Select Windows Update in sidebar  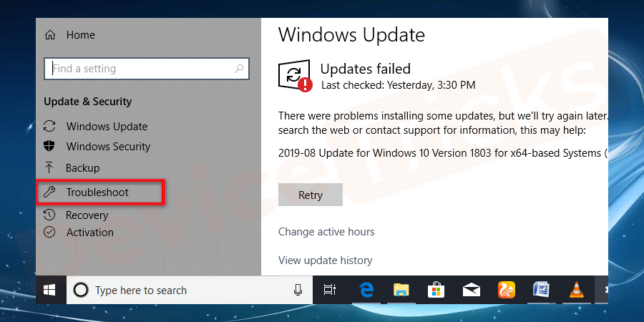(x=107, y=127)
